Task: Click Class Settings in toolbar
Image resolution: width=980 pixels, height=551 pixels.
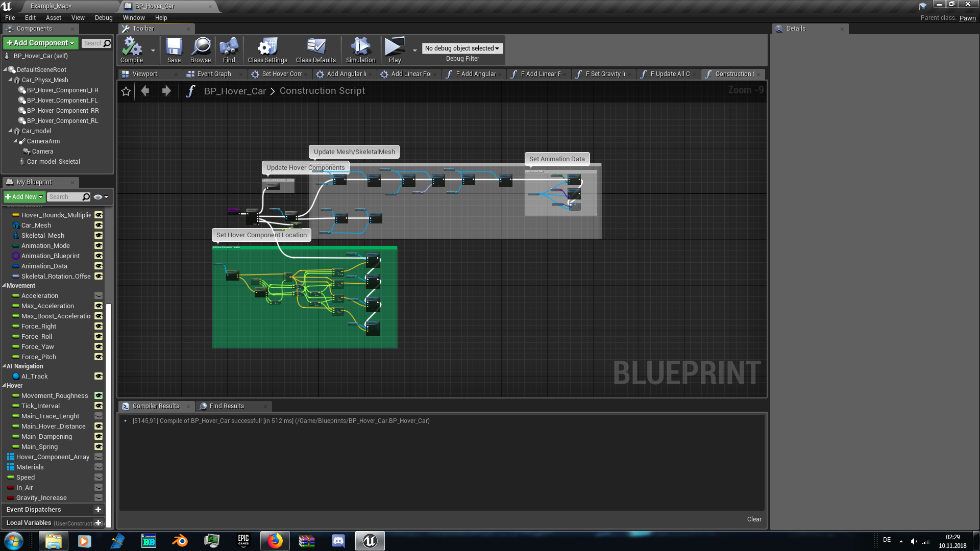Action: [267, 51]
